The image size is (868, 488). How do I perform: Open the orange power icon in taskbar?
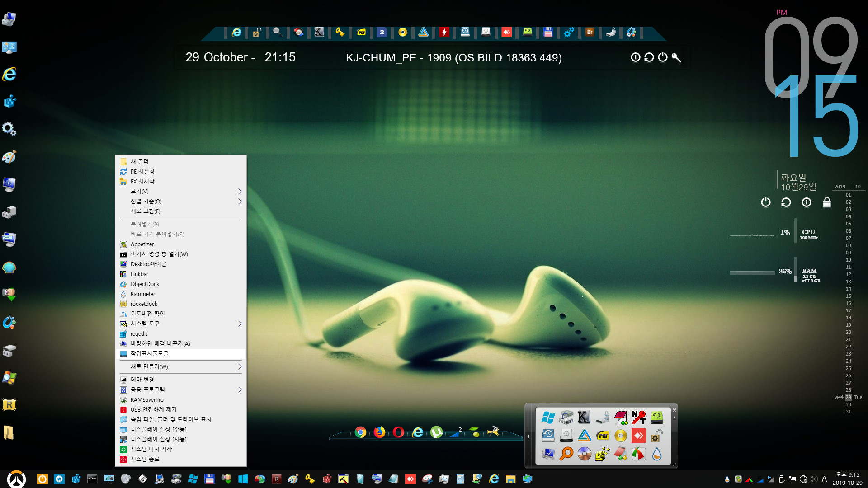pyautogui.click(x=42, y=479)
